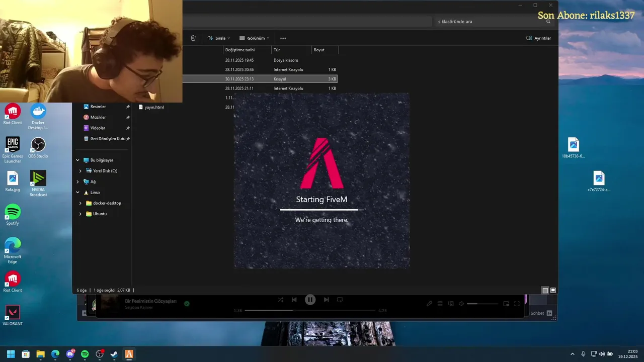644x362 pixels.
Task: Expand the Yerel Disk (C:) node
Action: point(80,171)
